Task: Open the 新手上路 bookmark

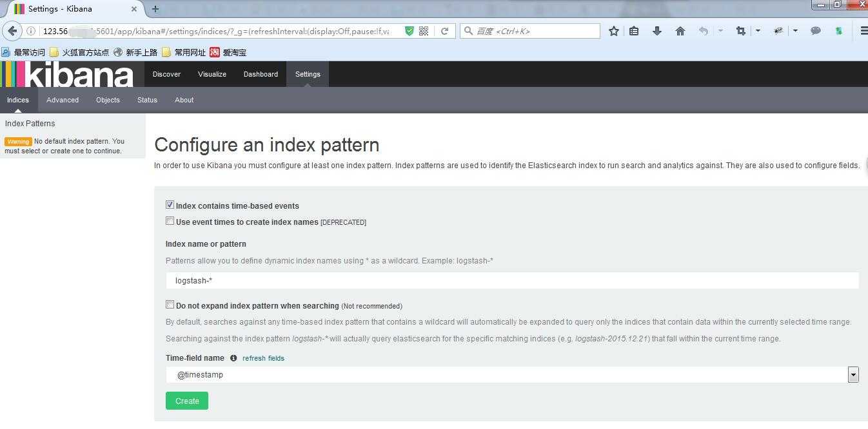Action: coord(135,52)
